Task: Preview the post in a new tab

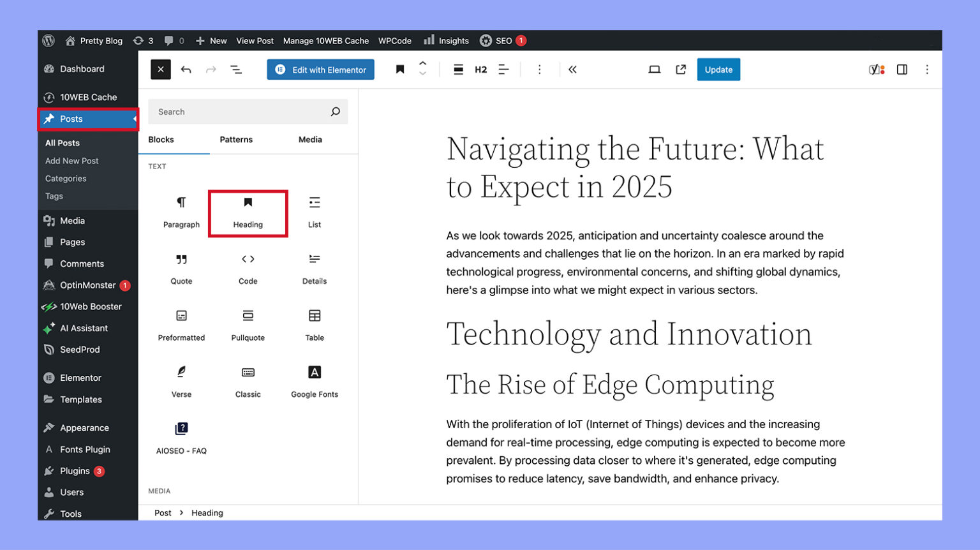Action: (680, 70)
